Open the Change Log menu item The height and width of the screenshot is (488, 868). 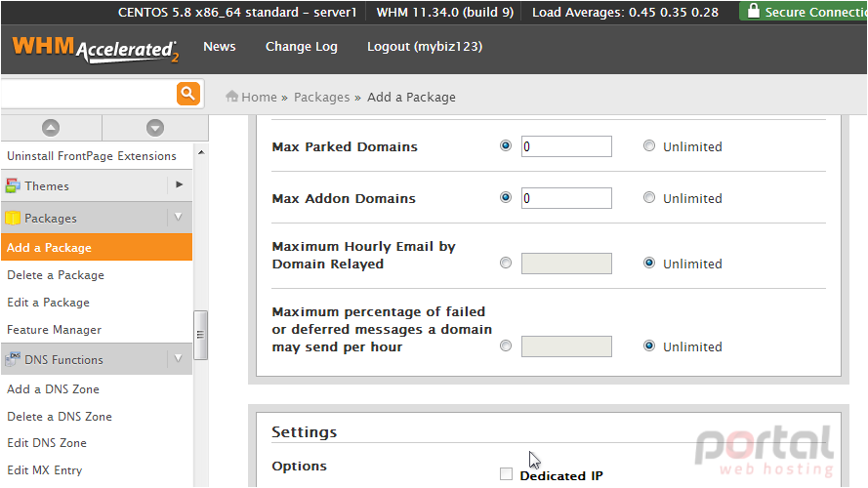(x=301, y=47)
